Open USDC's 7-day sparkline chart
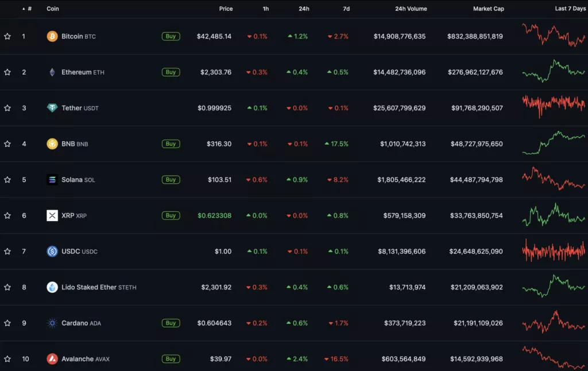The height and width of the screenshot is (371, 588). pyautogui.click(x=554, y=250)
